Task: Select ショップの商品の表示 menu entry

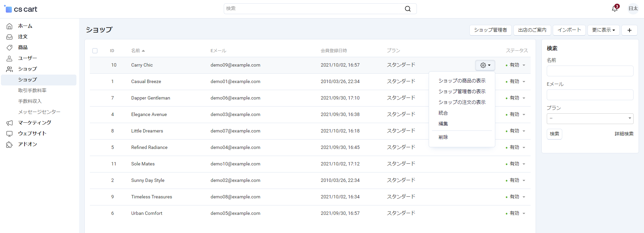Action: point(462,81)
